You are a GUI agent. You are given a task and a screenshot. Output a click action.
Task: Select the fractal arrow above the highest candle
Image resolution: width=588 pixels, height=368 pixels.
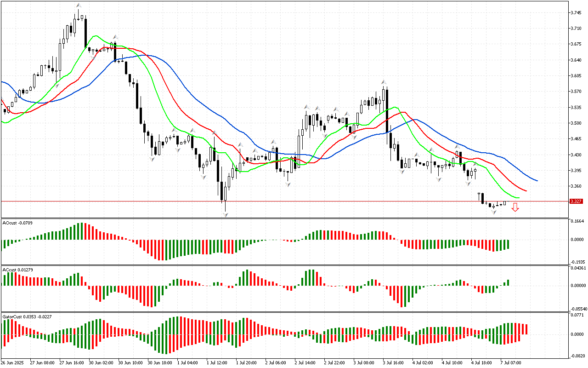point(78,6)
